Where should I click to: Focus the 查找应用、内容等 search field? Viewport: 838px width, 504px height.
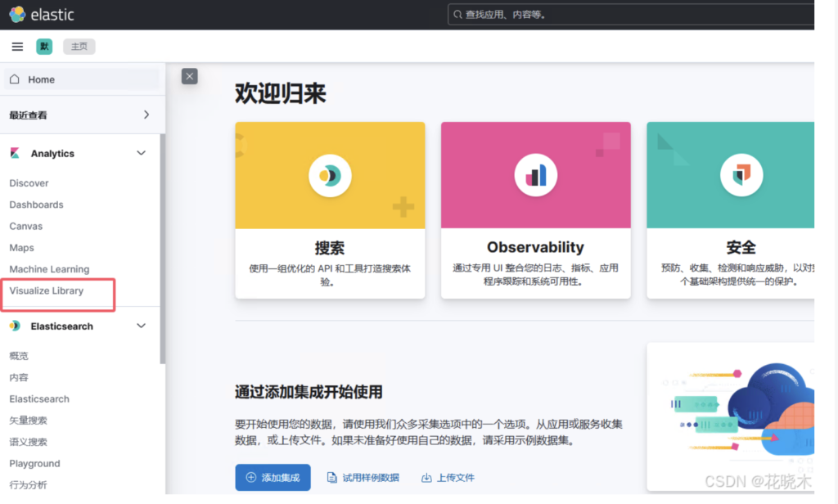point(631,15)
